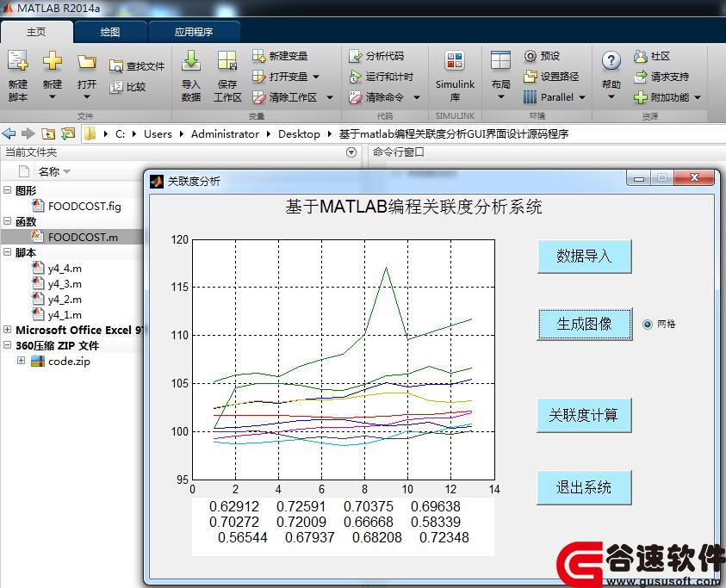The height and width of the screenshot is (588, 726).
Task: Select the y4_4.m script file
Action: coord(65,269)
